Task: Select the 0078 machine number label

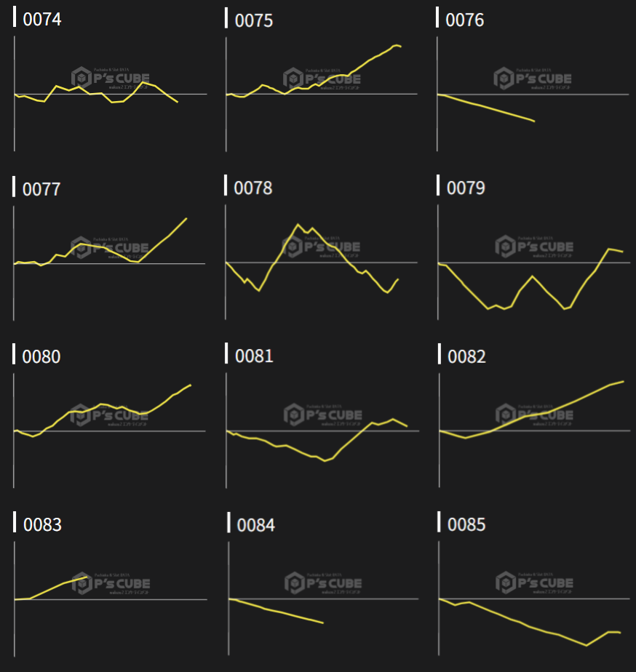Action: [253, 188]
